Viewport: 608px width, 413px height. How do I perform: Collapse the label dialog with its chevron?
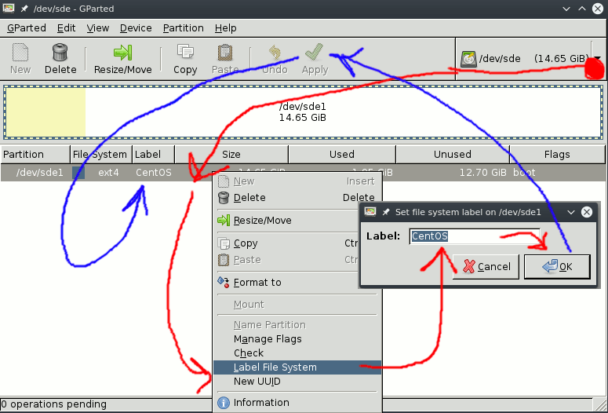(x=571, y=212)
